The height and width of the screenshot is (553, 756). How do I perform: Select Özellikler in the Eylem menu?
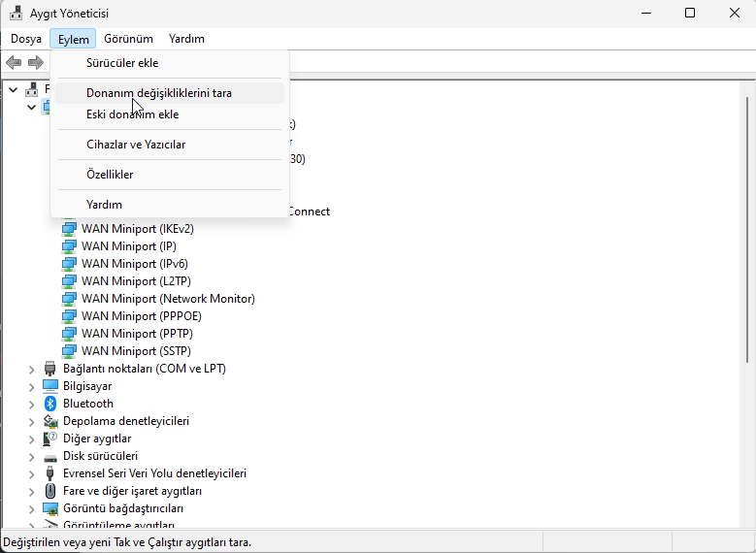[170, 175]
